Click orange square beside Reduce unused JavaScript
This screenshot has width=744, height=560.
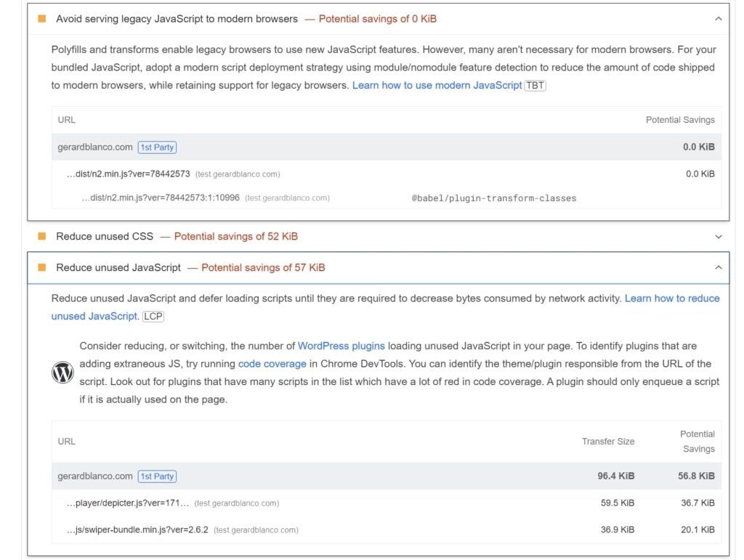(x=42, y=267)
